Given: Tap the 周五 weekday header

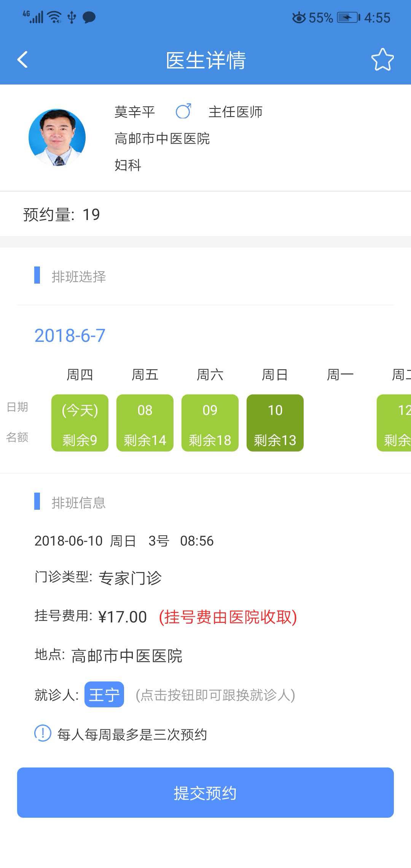Looking at the screenshot, I should (x=145, y=375).
